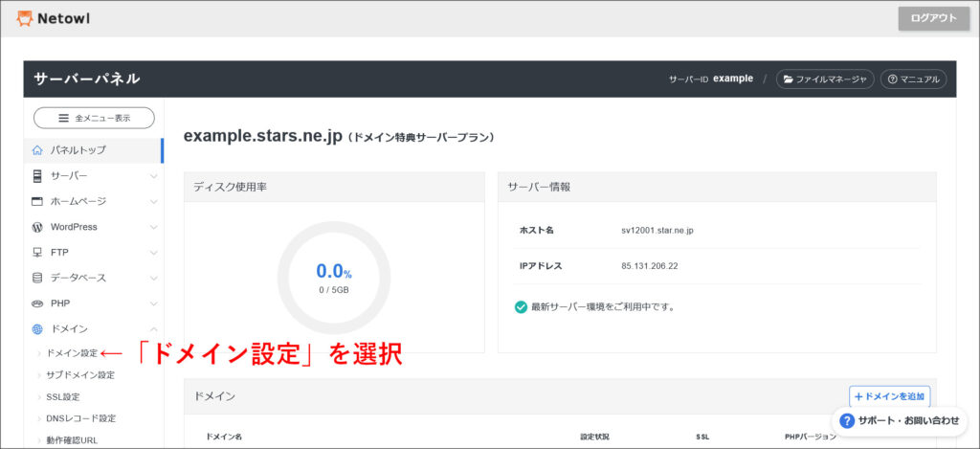Click the 設定状況 column header
Image resolution: width=980 pixels, height=449 pixels.
pyautogui.click(x=594, y=437)
